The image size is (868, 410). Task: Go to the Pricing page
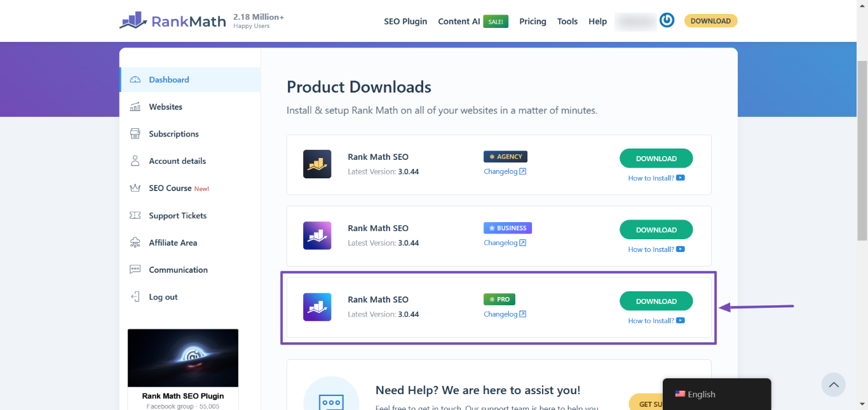click(x=532, y=22)
